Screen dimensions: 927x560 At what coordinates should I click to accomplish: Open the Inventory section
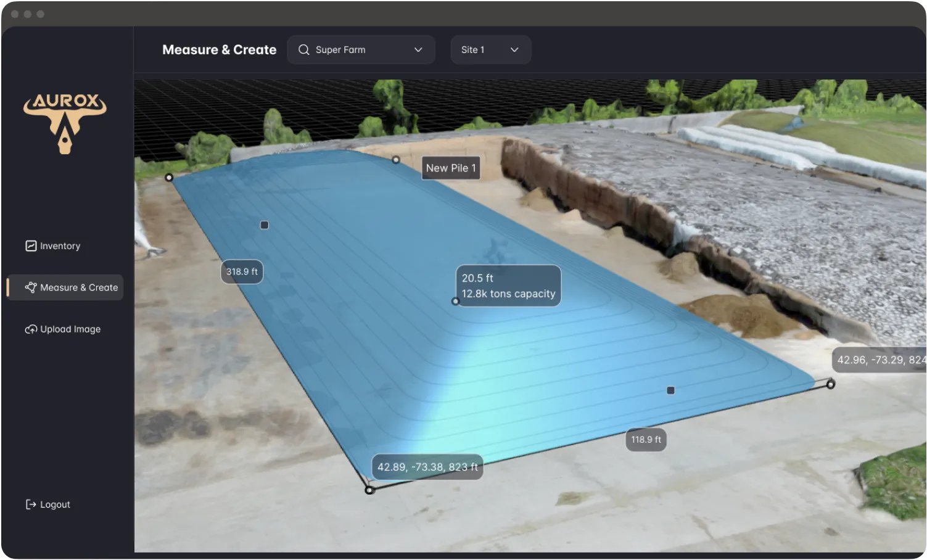click(53, 246)
